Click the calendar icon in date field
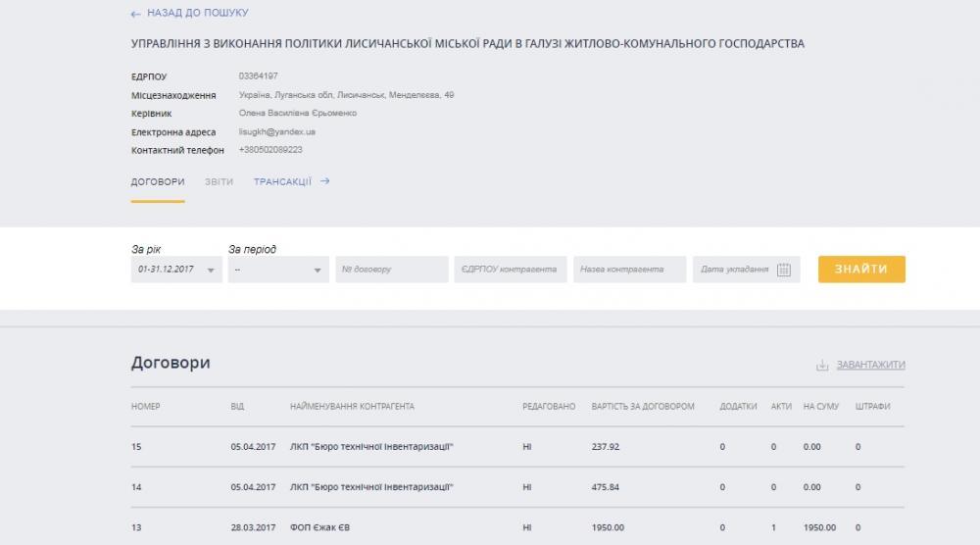This screenshot has height=545, width=980. pyautogui.click(x=783, y=270)
